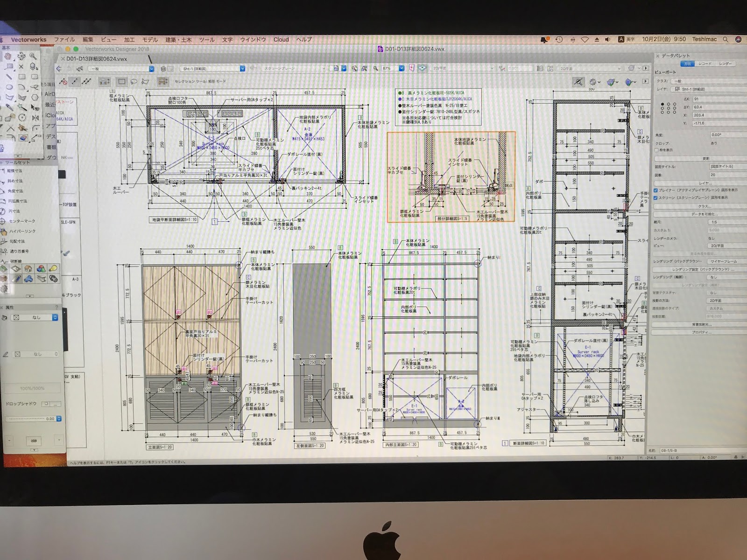The image size is (747, 560).
Task: Select the bottom-right reference point radio button
Action: point(675,112)
